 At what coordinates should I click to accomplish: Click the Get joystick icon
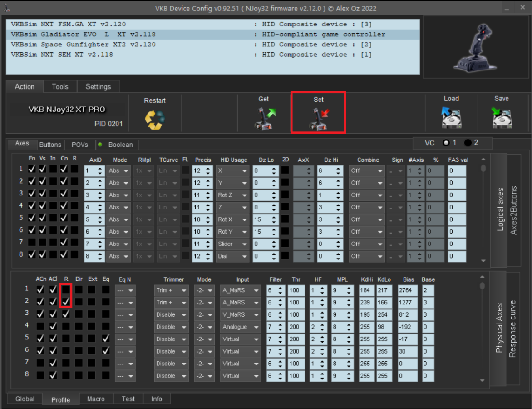pos(265,118)
